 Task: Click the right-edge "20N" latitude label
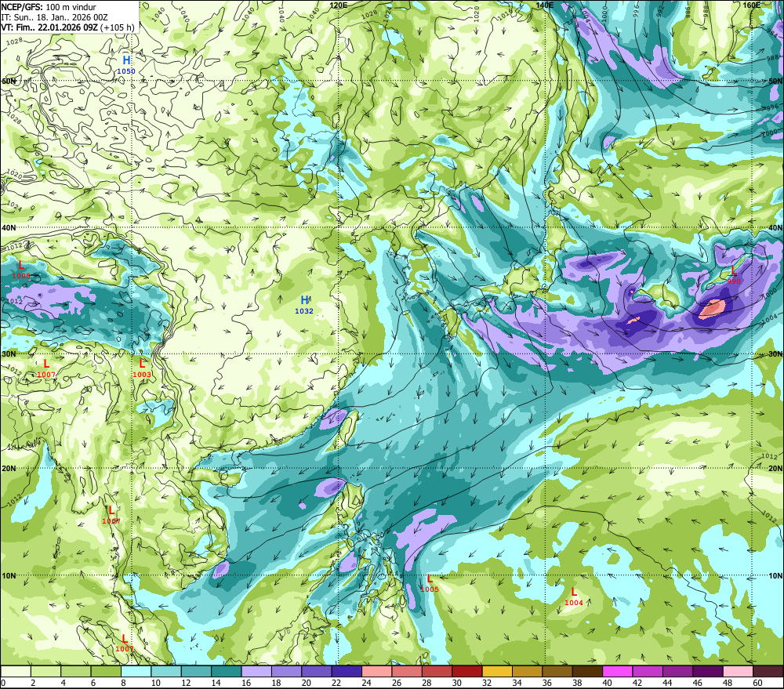[775, 469]
